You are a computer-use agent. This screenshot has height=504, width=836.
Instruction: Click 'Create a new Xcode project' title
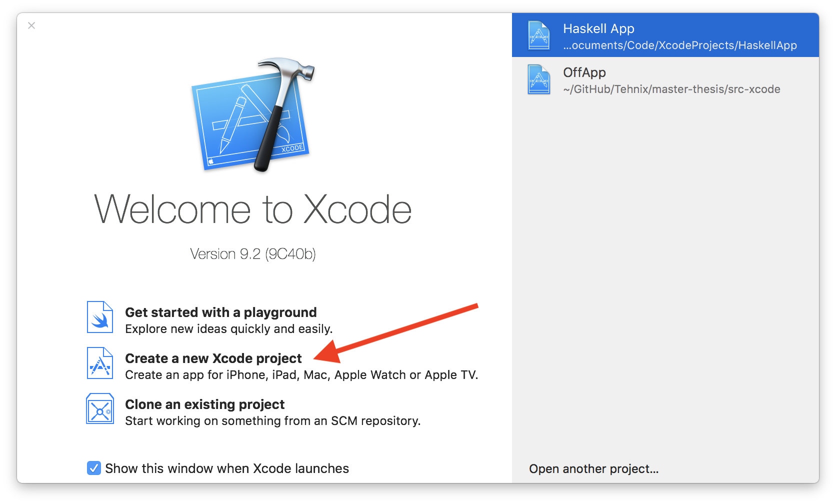tap(213, 358)
